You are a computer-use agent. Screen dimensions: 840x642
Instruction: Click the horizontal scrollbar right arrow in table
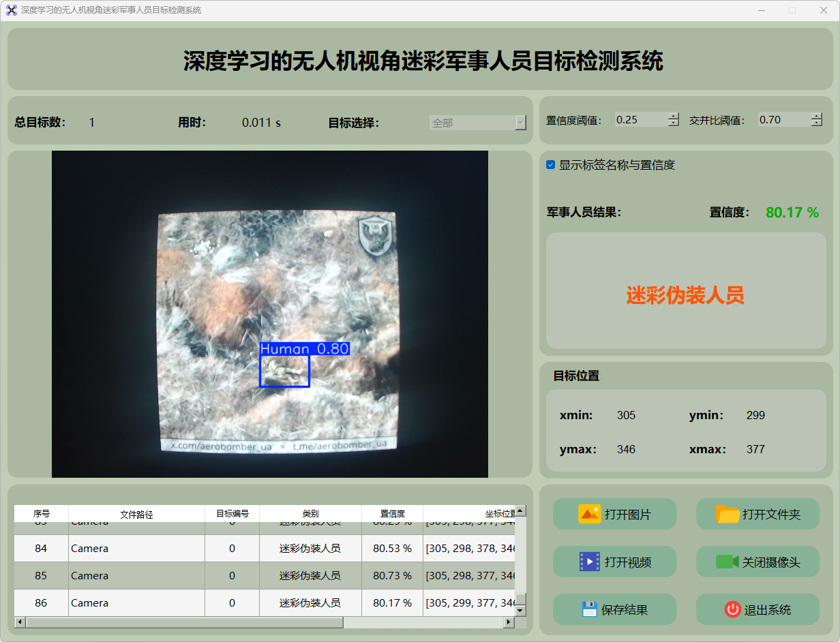508,622
